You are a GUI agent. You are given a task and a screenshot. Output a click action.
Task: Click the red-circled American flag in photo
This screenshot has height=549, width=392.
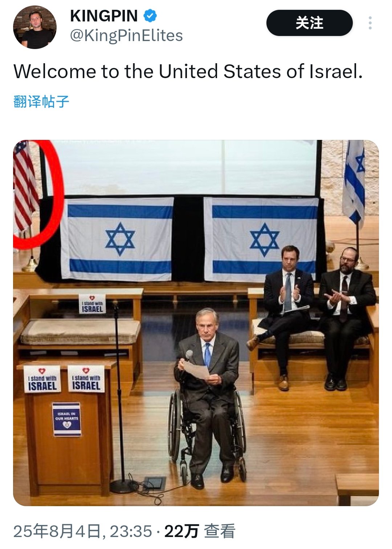(25, 187)
